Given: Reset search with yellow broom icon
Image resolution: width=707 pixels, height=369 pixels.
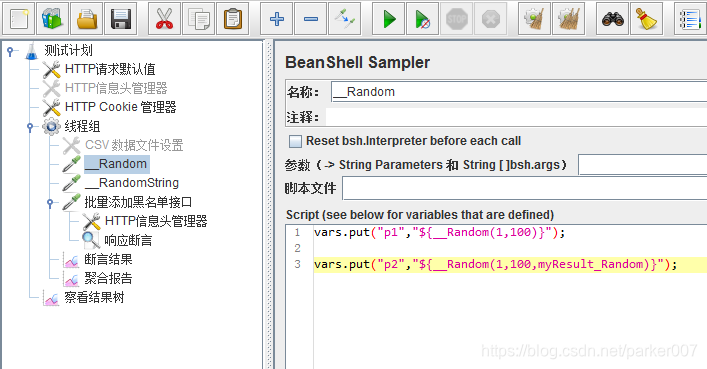Looking at the screenshot, I should (x=647, y=19).
